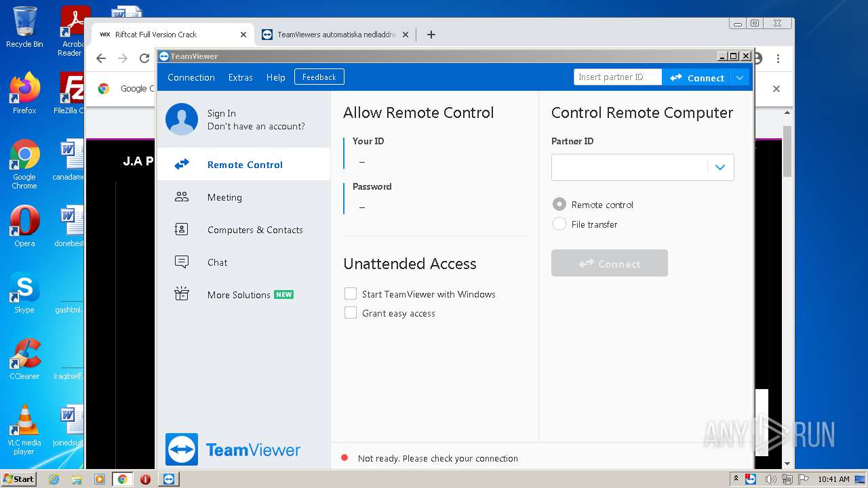
Task: Open the Connect options dropdown in header
Action: click(740, 77)
